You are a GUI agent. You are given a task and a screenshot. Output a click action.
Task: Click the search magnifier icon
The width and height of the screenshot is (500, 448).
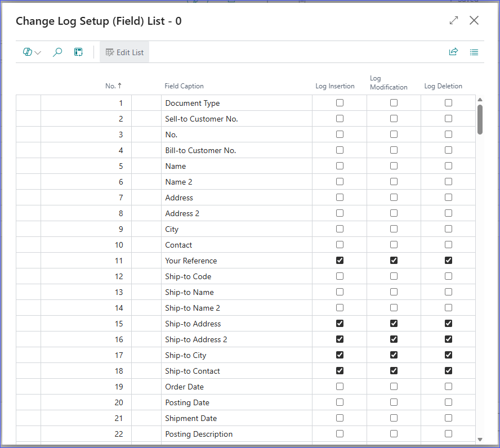[x=57, y=52]
